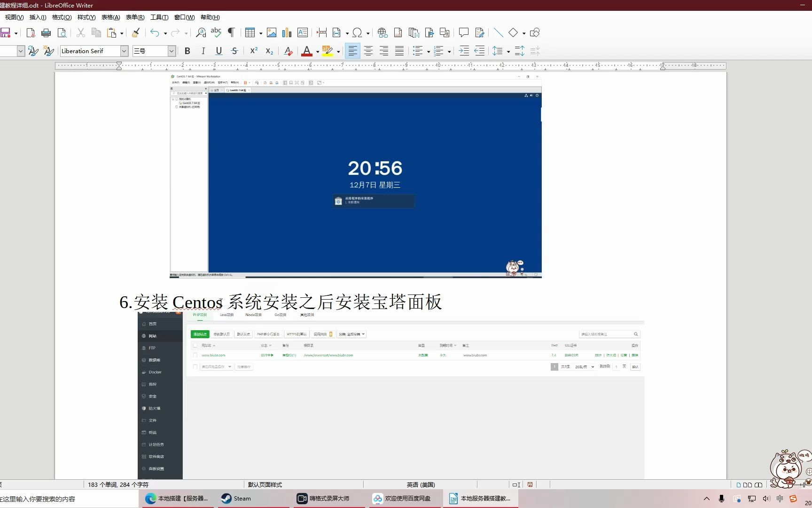812x508 pixels.
Task: Open the 工具(T) menu
Action: (159, 17)
